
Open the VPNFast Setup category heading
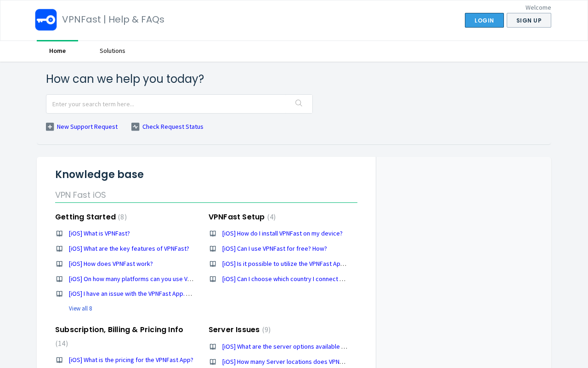pyautogui.click(x=237, y=217)
